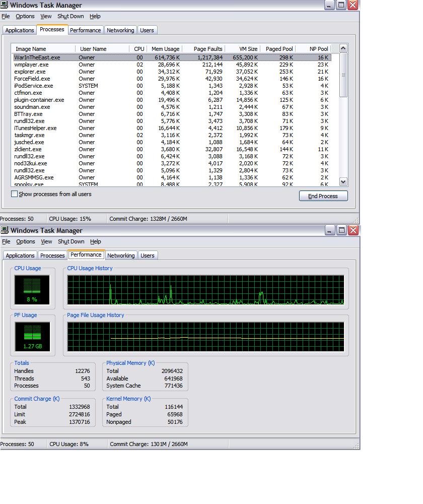Viewport: 423px width, 504px height.
Task: Open the Help menu in upper window
Action: pyautogui.click(x=95, y=16)
